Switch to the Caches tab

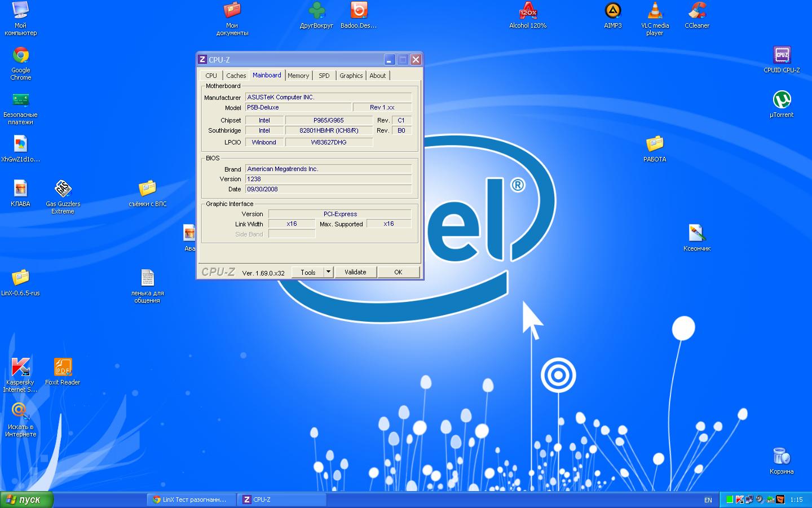(236, 76)
